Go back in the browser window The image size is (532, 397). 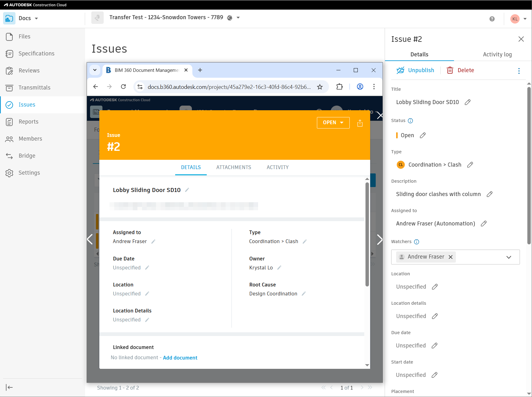(x=96, y=87)
